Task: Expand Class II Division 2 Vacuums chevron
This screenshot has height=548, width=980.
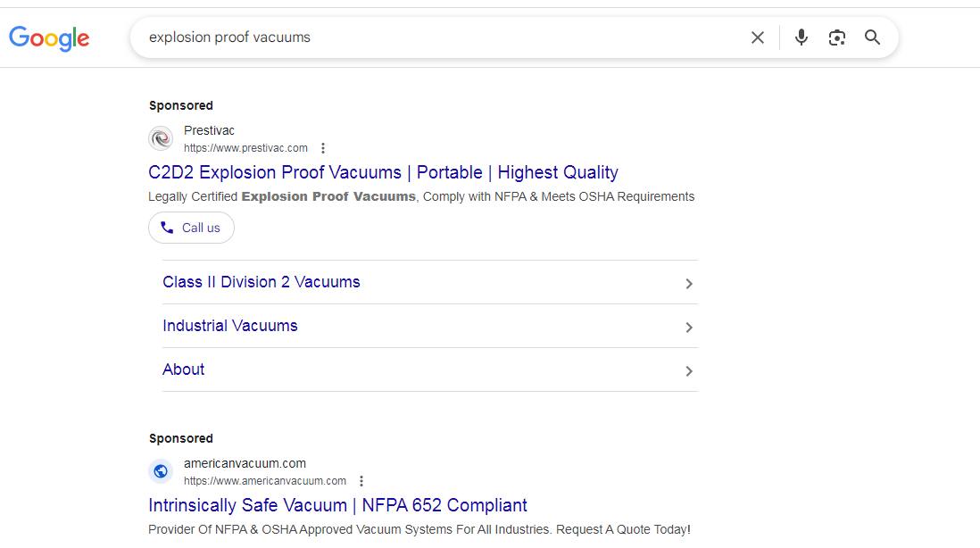Action: [688, 284]
